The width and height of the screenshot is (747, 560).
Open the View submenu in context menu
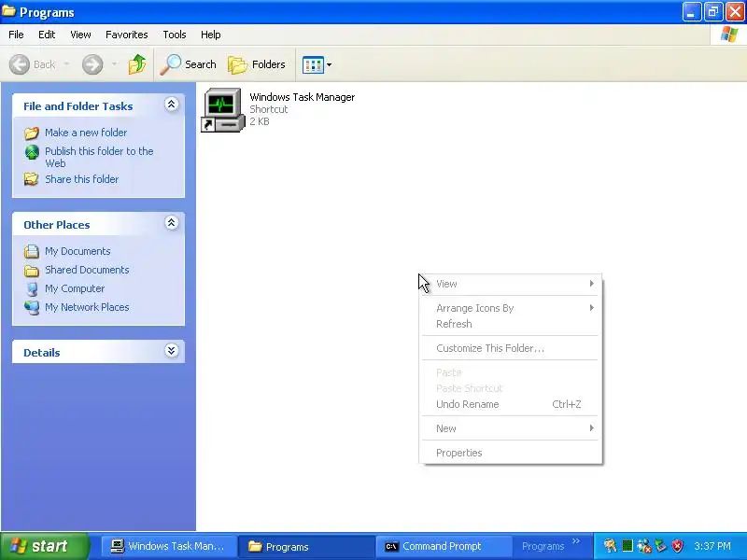tap(510, 284)
